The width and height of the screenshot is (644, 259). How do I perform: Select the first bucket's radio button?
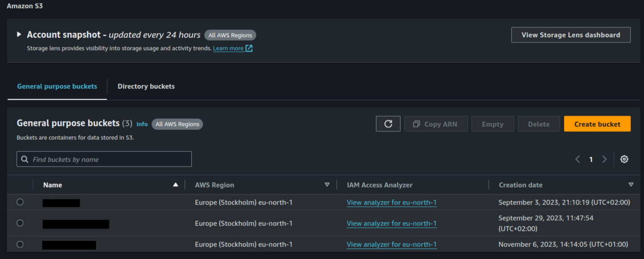20,202
